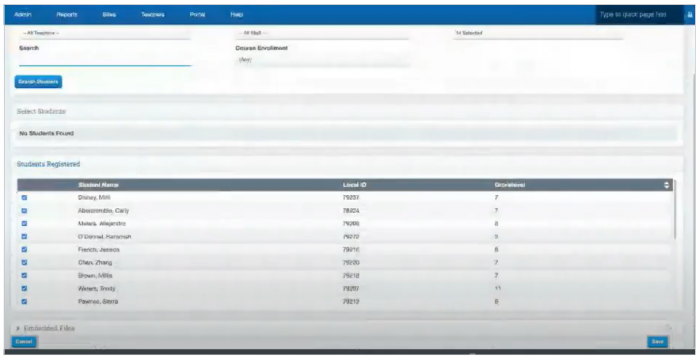Open the 14 Selected dropdown
Screen dimensions: 700x360
click(x=538, y=33)
